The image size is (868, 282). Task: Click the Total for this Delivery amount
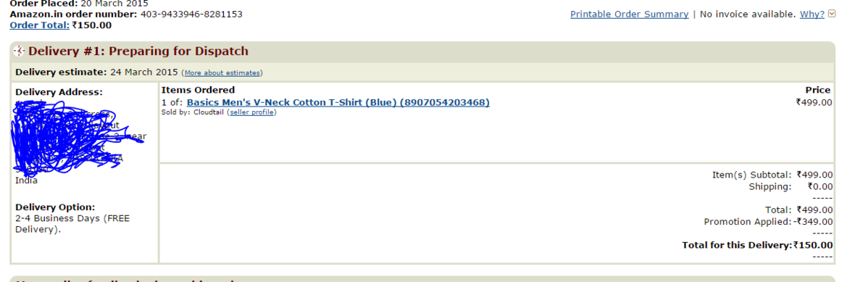pyautogui.click(x=813, y=246)
